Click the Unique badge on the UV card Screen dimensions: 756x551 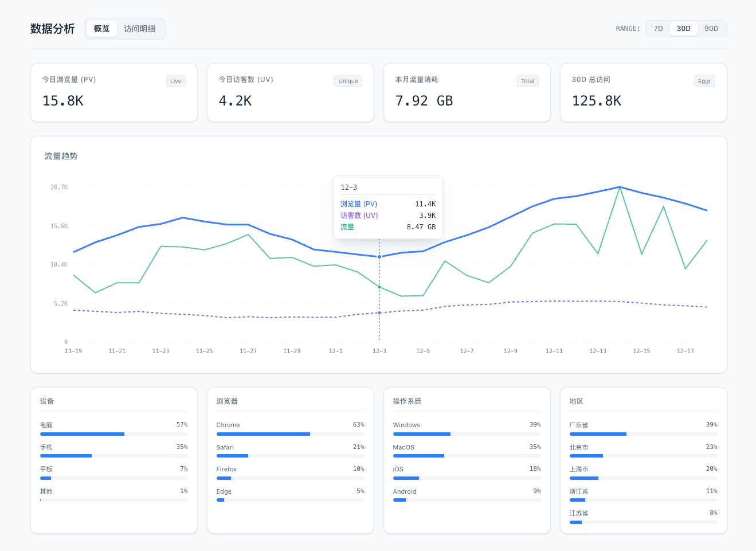[348, 81]
